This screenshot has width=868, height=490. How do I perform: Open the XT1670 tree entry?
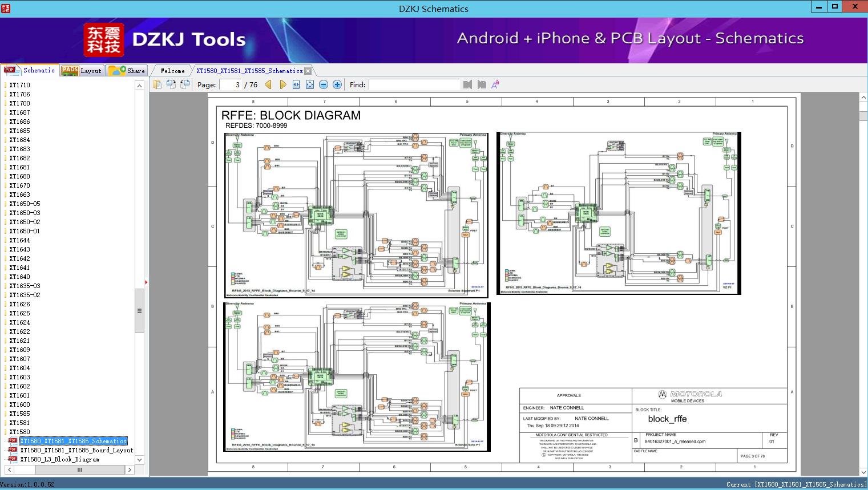pyautogui.click(x=19, y=185)
